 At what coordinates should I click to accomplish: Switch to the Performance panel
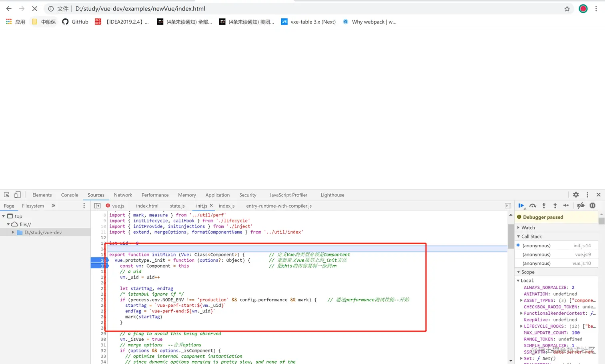click(x=155, y=195)
